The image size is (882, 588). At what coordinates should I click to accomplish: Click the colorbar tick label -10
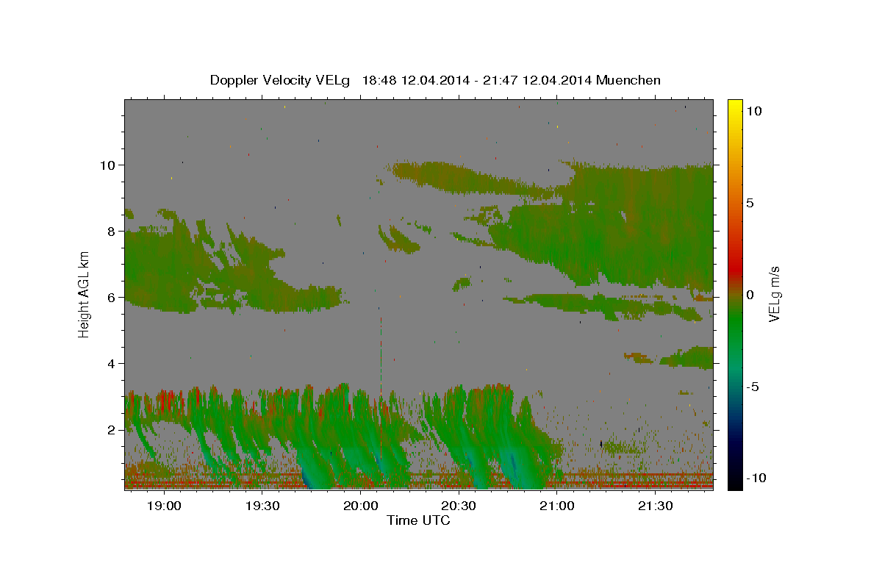[757, 478]
